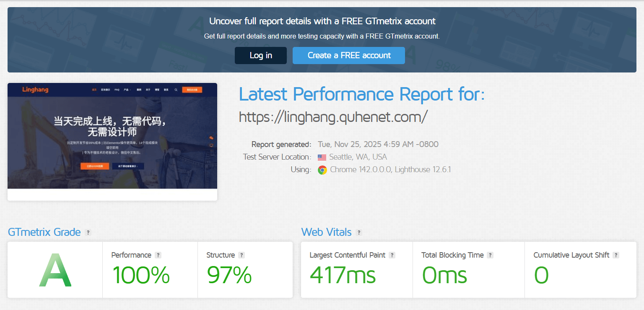644x310 pixels.
Task: Click the GTmetrix Grade section heading
Action: pyautogui.click(x=44, y=232)
